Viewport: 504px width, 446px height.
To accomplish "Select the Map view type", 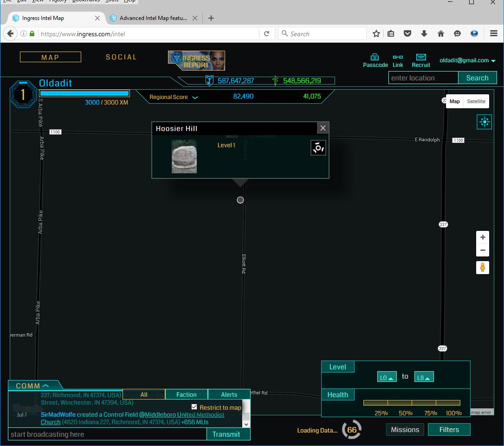I will coord(454,101).
